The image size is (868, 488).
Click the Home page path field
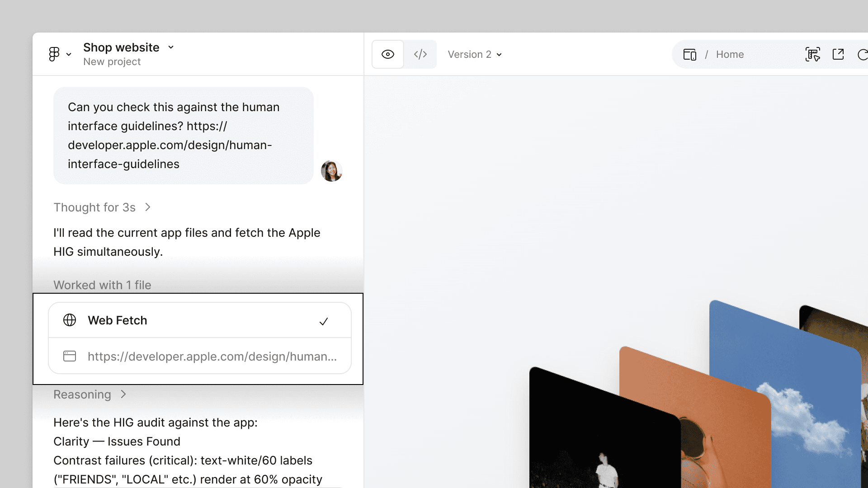tap(730, 54)
